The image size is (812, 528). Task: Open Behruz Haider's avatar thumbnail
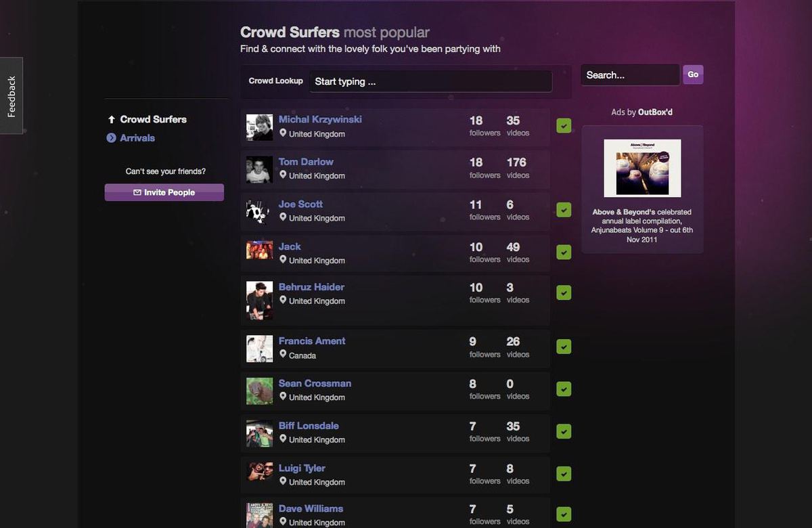[259, 299]
